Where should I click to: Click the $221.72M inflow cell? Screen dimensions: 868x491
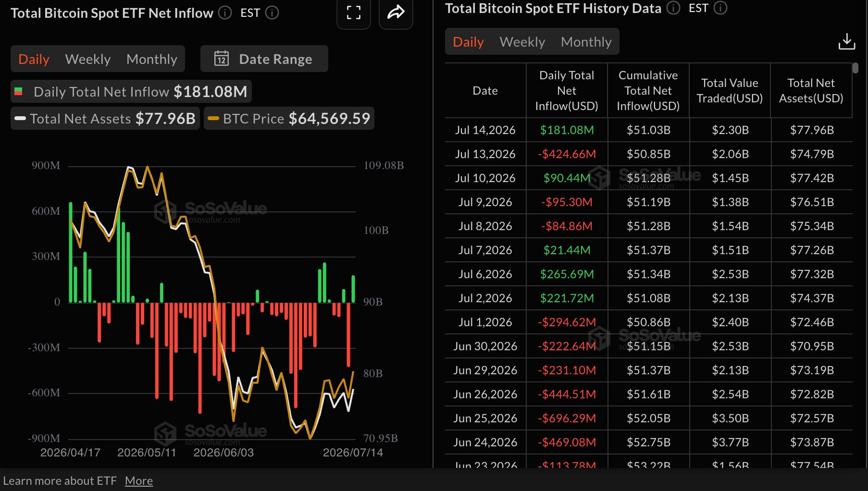coord(567,298)
